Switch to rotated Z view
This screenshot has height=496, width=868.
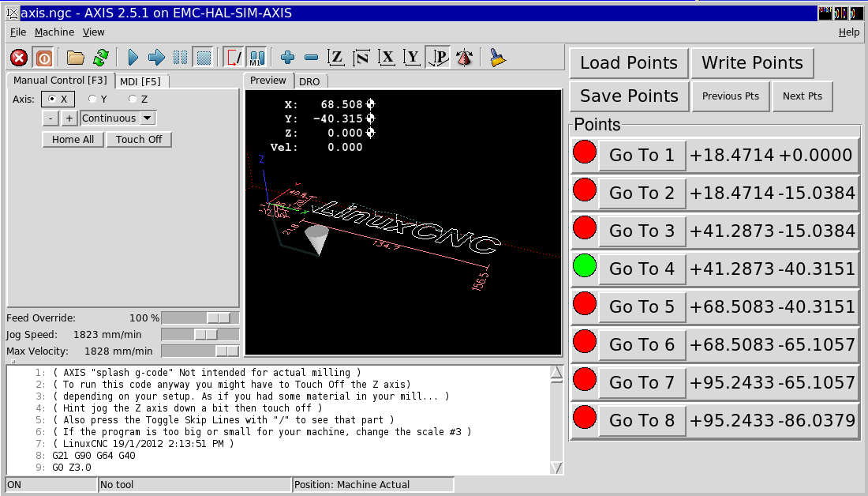[361, 58]
